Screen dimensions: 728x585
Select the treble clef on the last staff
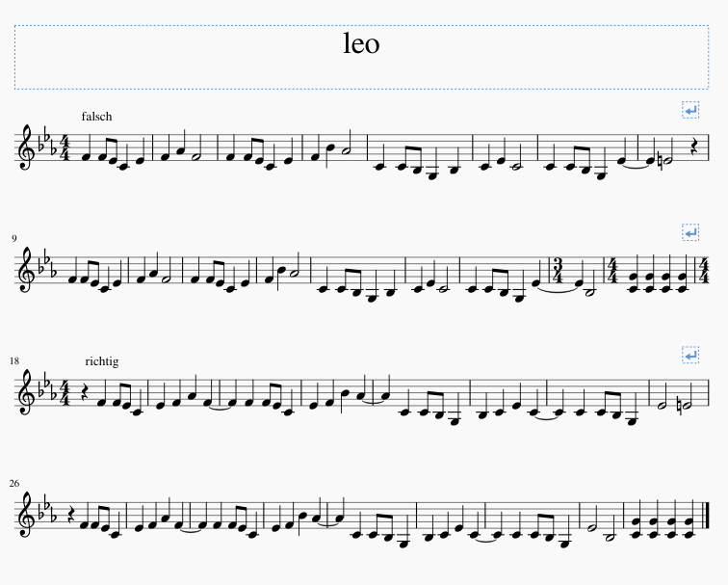click(26, 515)
